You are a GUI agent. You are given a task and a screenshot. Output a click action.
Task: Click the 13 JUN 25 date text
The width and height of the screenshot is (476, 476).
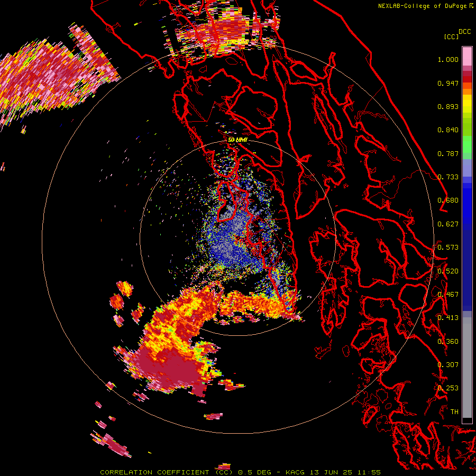click(x=331, y=472)
